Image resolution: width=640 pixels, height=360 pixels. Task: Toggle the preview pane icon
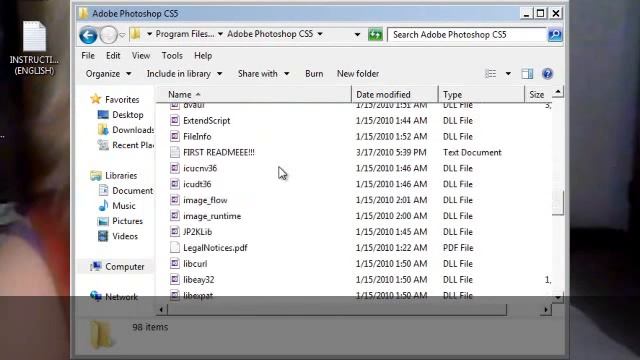click(527, 74)
